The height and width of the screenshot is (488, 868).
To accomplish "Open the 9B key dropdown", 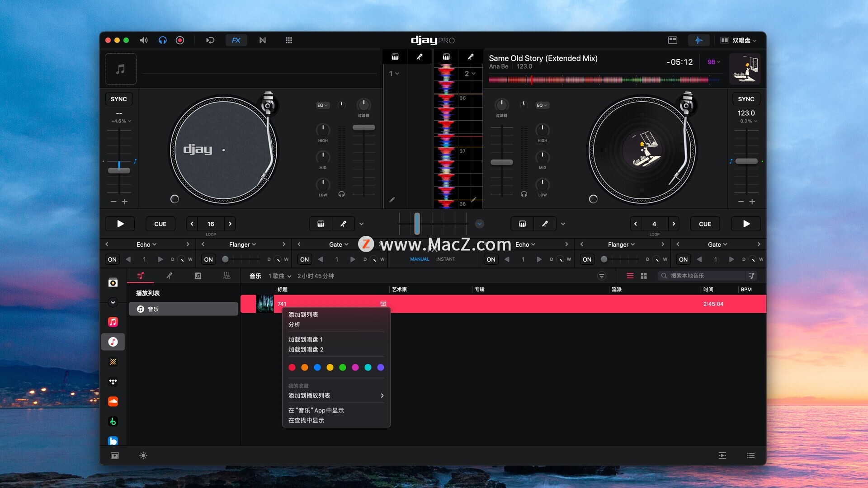I will (714, 62).
